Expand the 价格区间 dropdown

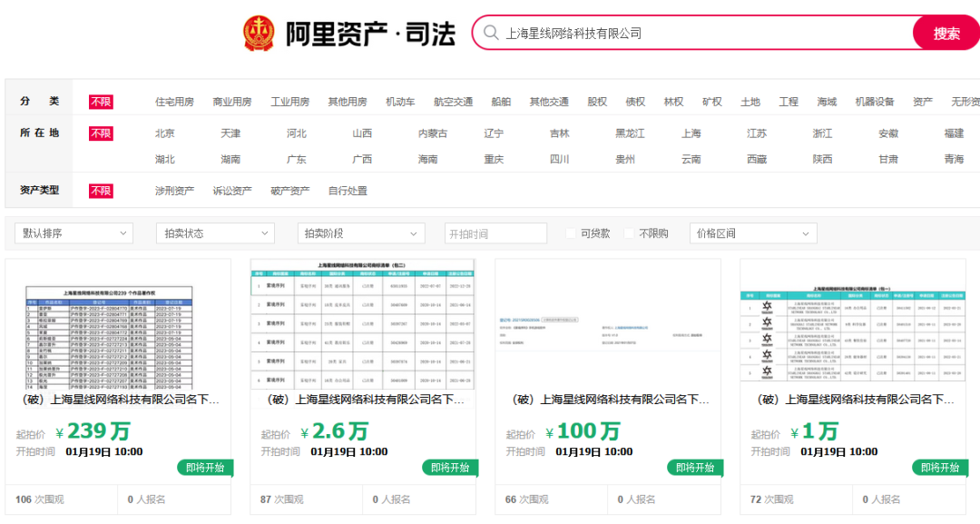pos(753,233)
